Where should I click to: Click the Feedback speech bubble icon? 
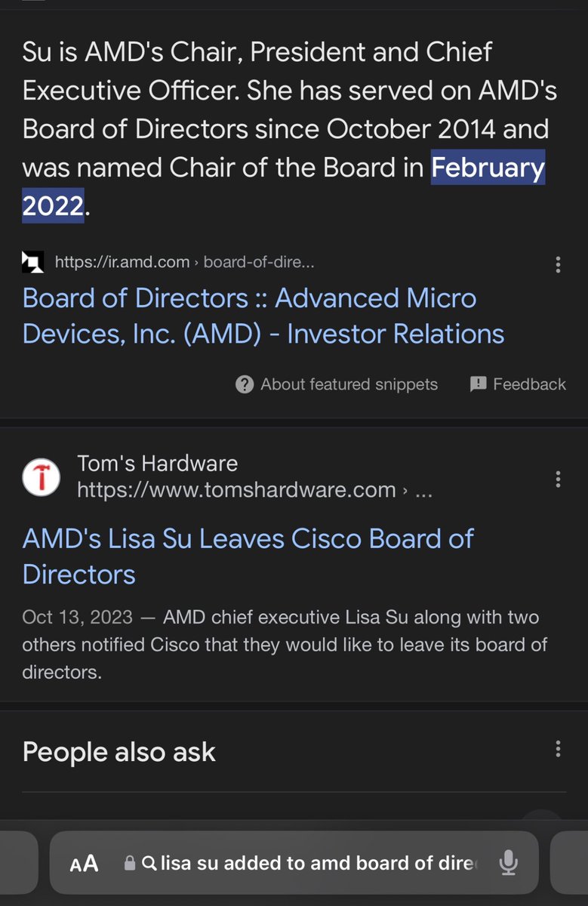pyautogui.click(x=478, y=384)
